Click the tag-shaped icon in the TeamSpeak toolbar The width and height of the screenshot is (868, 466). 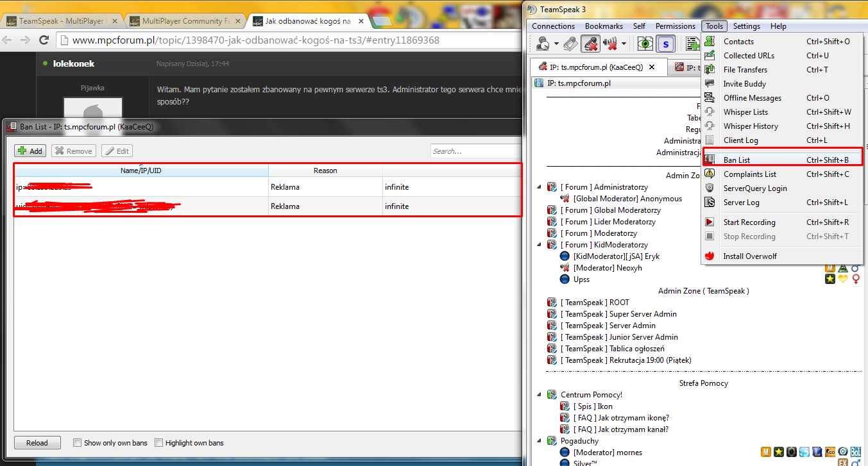[570, 44]
